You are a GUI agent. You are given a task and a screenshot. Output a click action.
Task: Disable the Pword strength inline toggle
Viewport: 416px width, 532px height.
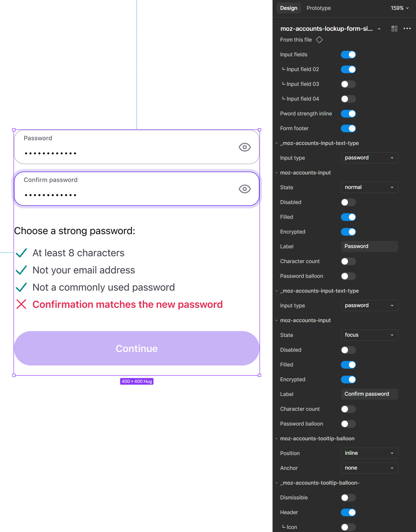click(x=348, y=114)
